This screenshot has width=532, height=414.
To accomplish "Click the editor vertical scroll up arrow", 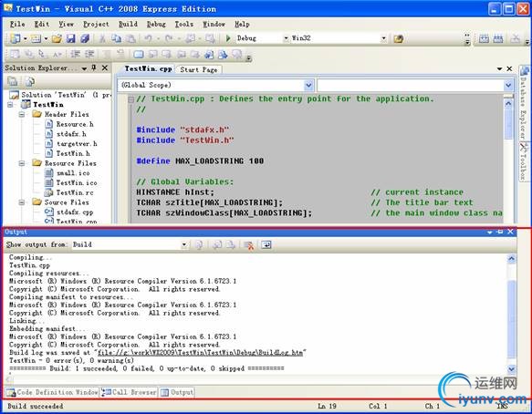I will [508, 103].
